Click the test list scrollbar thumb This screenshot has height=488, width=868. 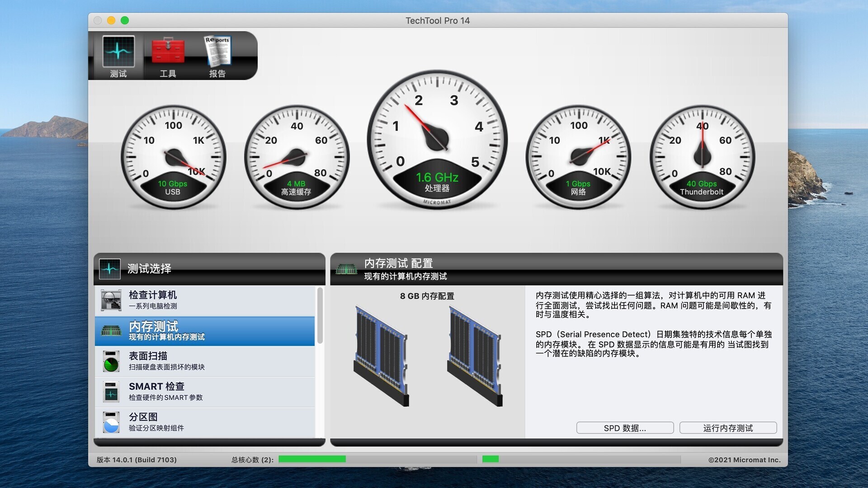coord(320,315)
